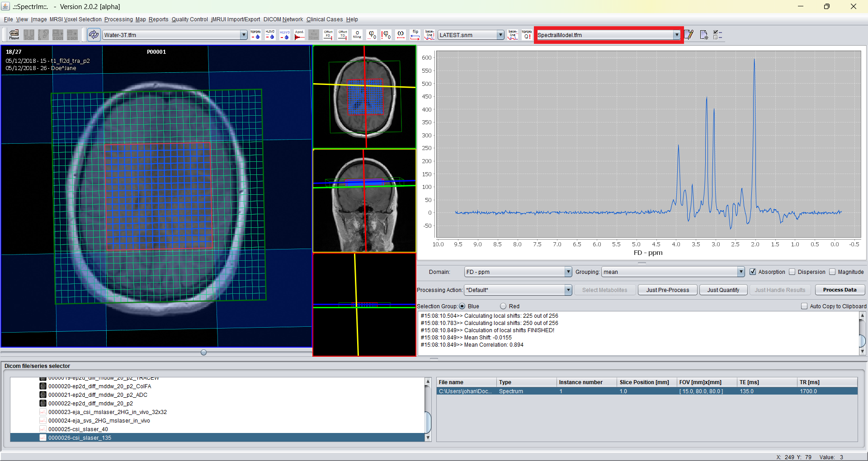Click first 2DCM export icon
Screen dimensions: 868x461
click(58, 35)
